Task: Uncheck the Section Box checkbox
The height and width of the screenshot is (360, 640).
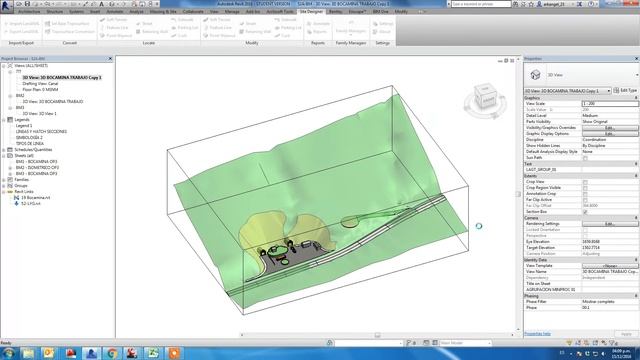Action: (585, 212)
